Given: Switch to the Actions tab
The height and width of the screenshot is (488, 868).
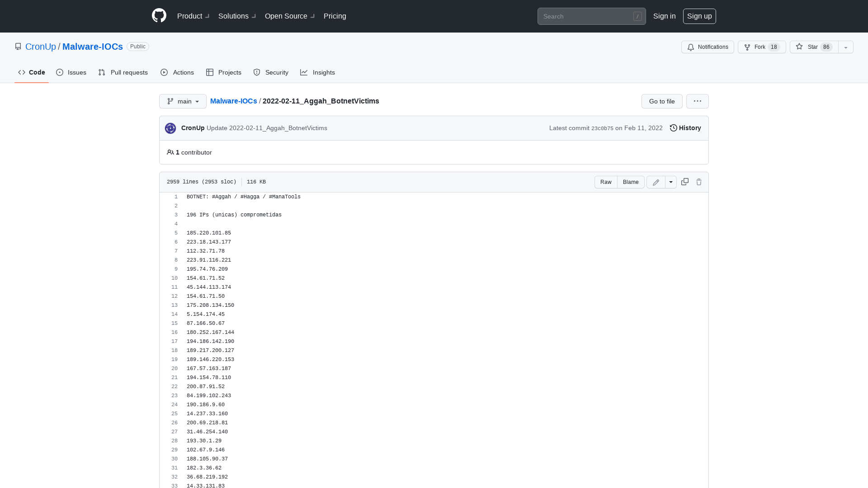Looking at the screenshot, I should click(177, 72).
